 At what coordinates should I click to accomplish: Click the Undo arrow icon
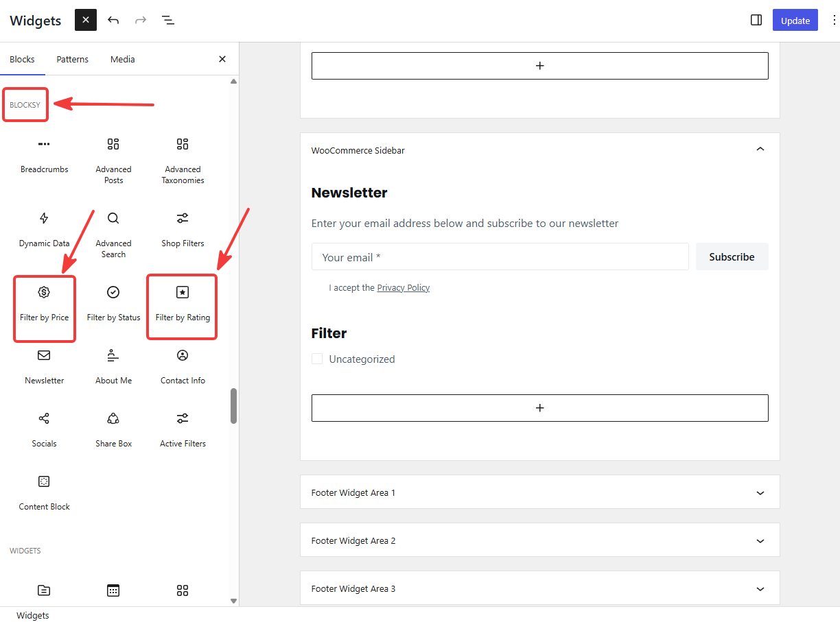click(x=113, y=21)
